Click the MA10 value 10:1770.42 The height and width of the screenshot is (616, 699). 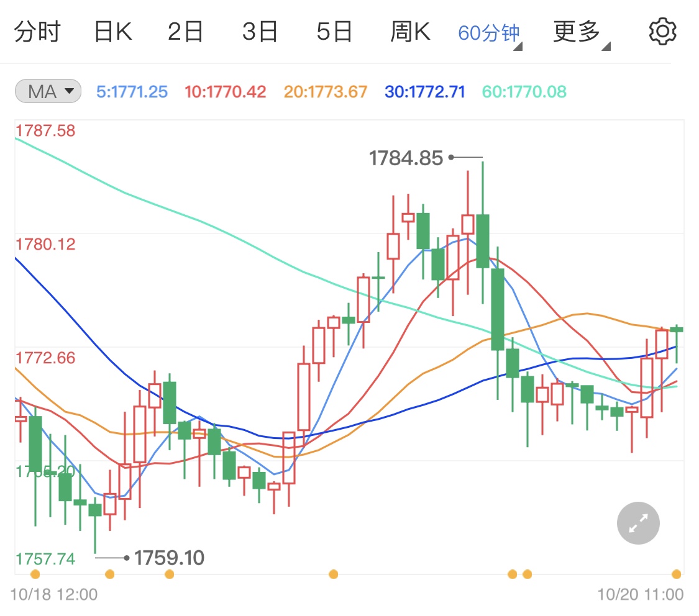225,92
